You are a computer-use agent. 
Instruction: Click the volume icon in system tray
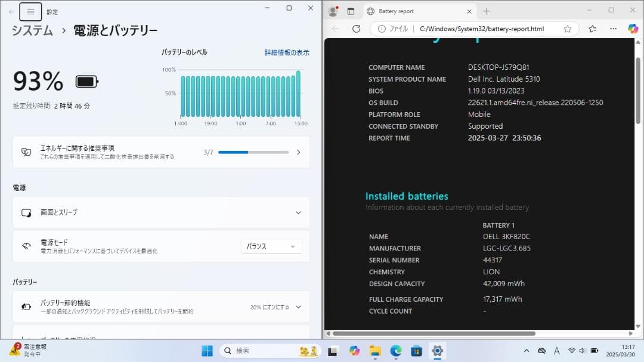pos(581,351)
